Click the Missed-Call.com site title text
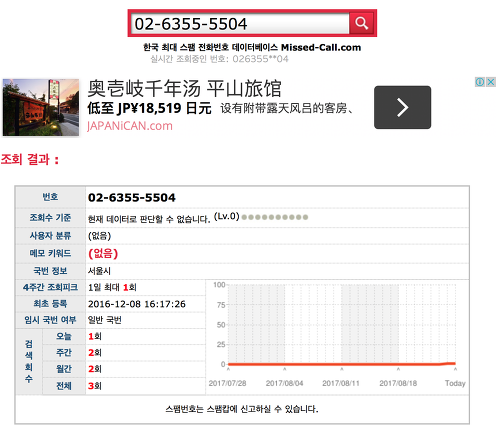This screenshot has height=429, width=500. [x=321, y=47]
